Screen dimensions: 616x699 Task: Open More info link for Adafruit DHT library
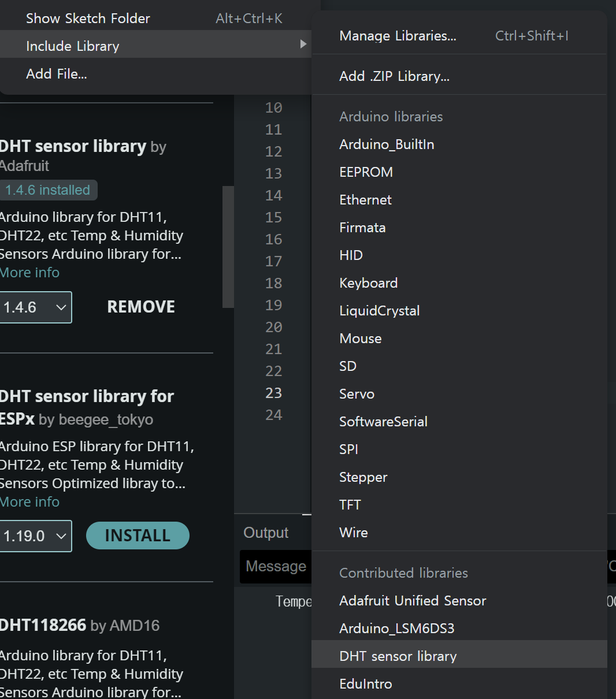[x=29, y=273]
